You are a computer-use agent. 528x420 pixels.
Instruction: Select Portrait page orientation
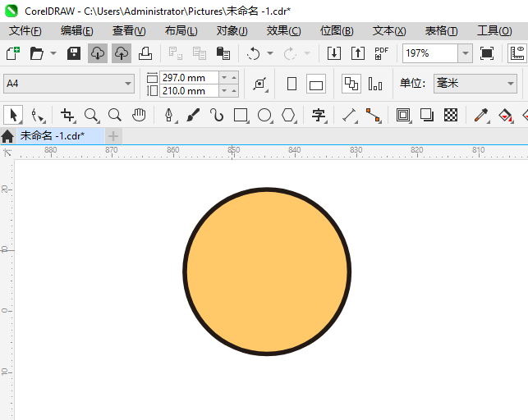pos(292,84)
